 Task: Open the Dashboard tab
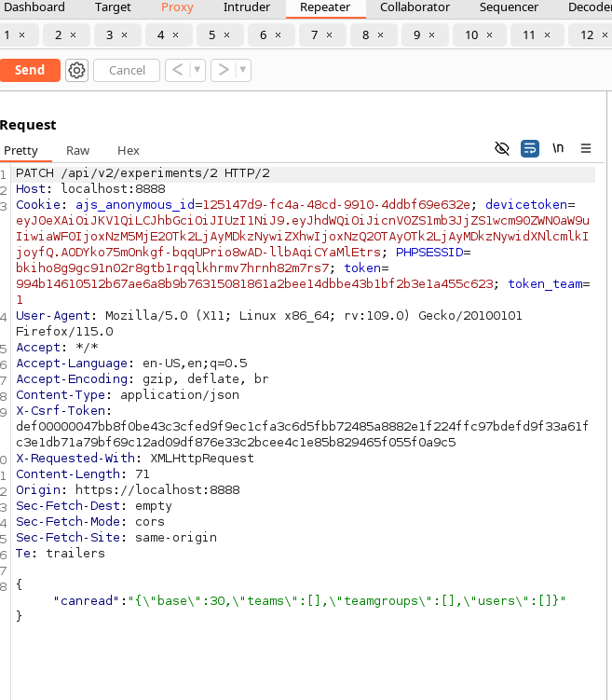point(34,7)
